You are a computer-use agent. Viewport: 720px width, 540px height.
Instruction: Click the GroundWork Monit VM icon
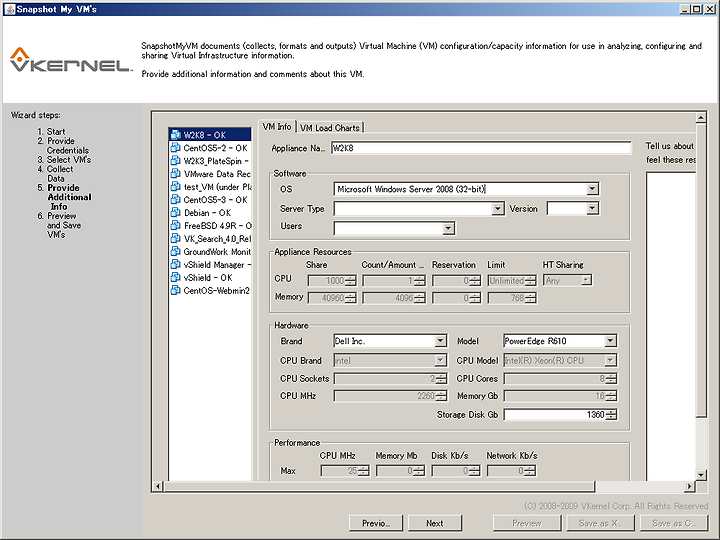coord(175,251)
